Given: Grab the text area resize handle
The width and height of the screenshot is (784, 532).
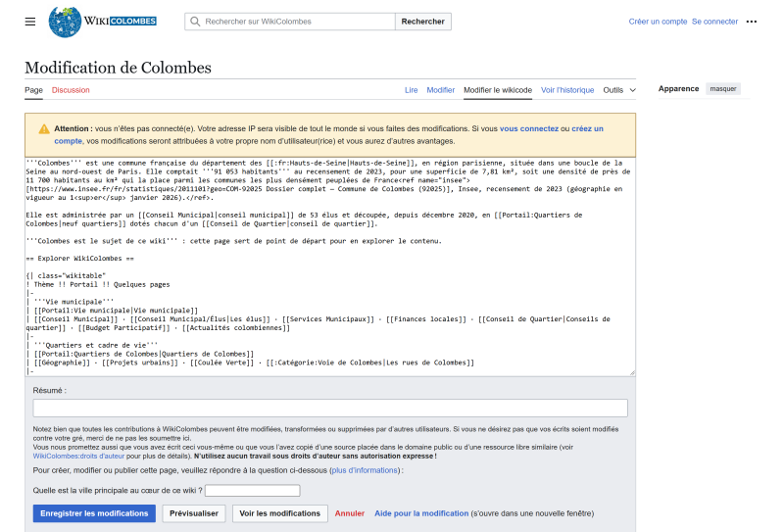Looking at the screenshot, I should 632,373.
